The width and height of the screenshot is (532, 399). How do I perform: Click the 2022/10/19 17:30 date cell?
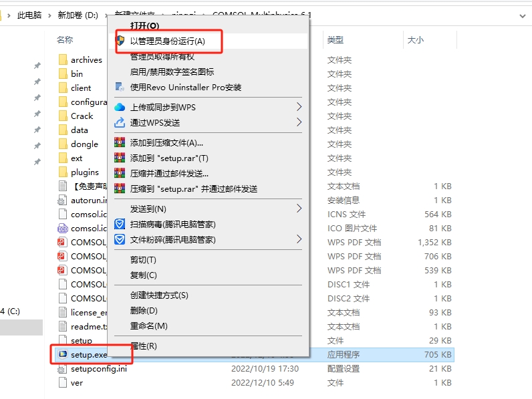265,368
